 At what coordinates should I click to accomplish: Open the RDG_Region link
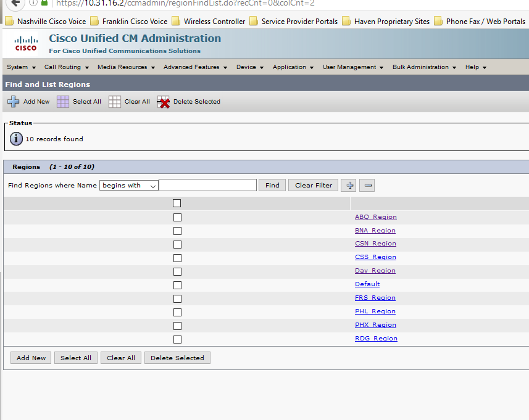(x=376, y=338)
